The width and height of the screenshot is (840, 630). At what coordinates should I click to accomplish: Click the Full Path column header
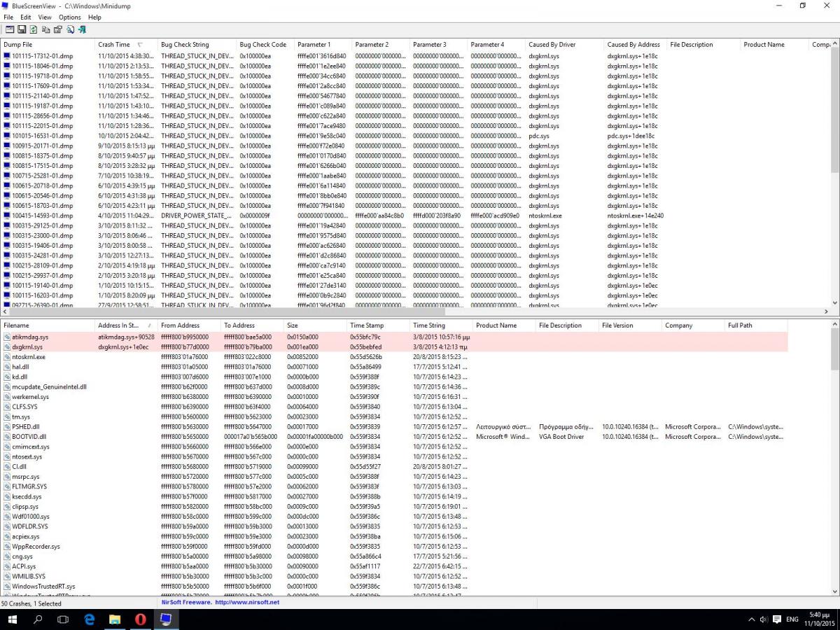tap(756, 325)
